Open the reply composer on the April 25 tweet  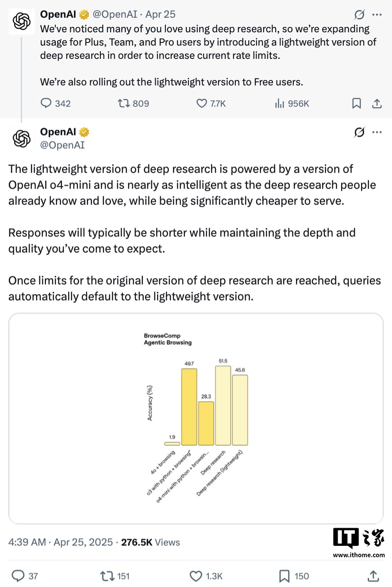click(46, 103)
